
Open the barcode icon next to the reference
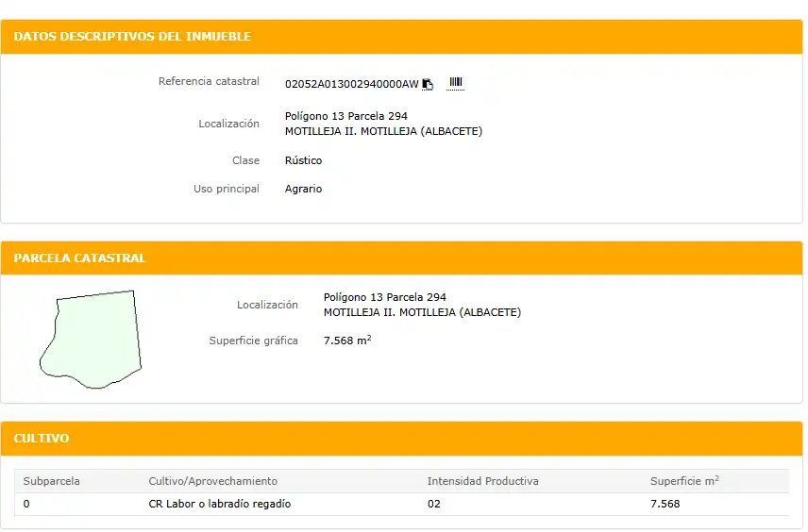(456, 83)
